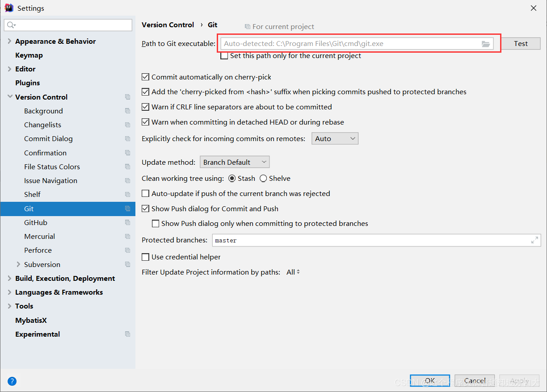
Task: Click the Test button for Git executable
Action: coord(521,43)
